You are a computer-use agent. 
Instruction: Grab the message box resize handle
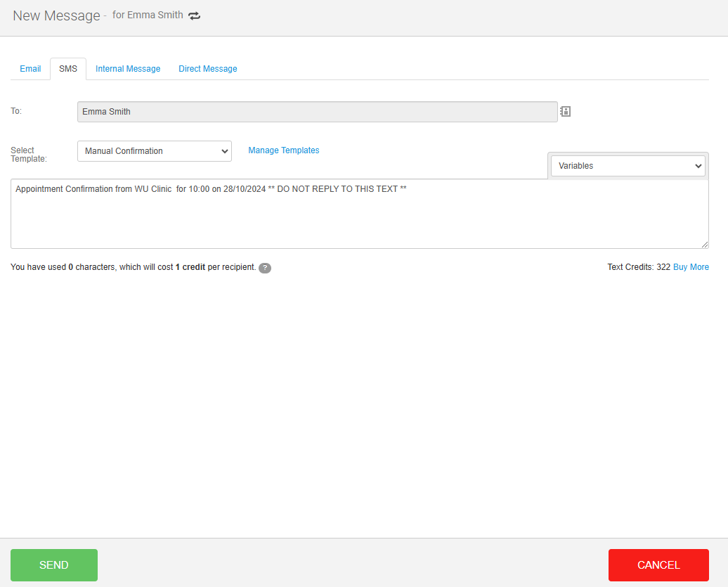coord(704,244)
